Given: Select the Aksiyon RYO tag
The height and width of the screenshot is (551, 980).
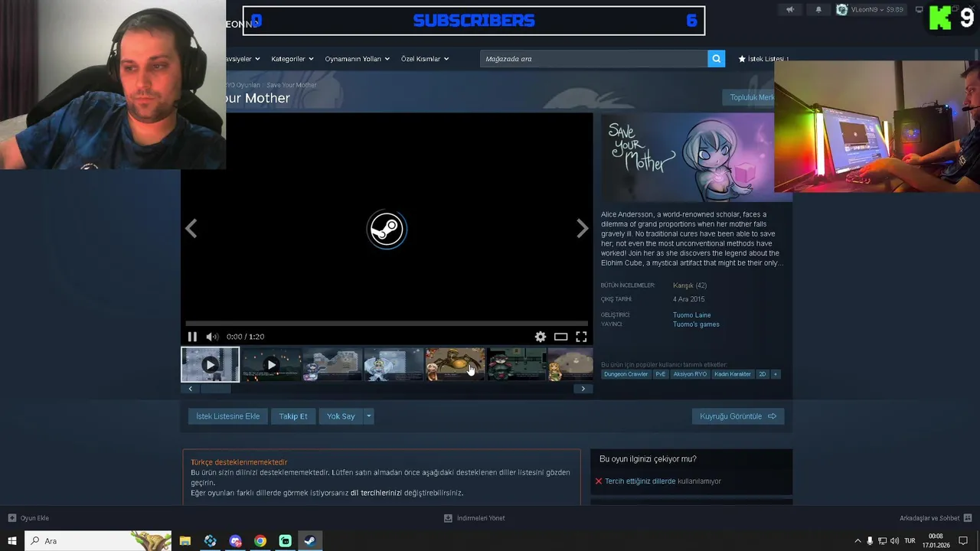Looking at the screenshot, I should point(690,374).
